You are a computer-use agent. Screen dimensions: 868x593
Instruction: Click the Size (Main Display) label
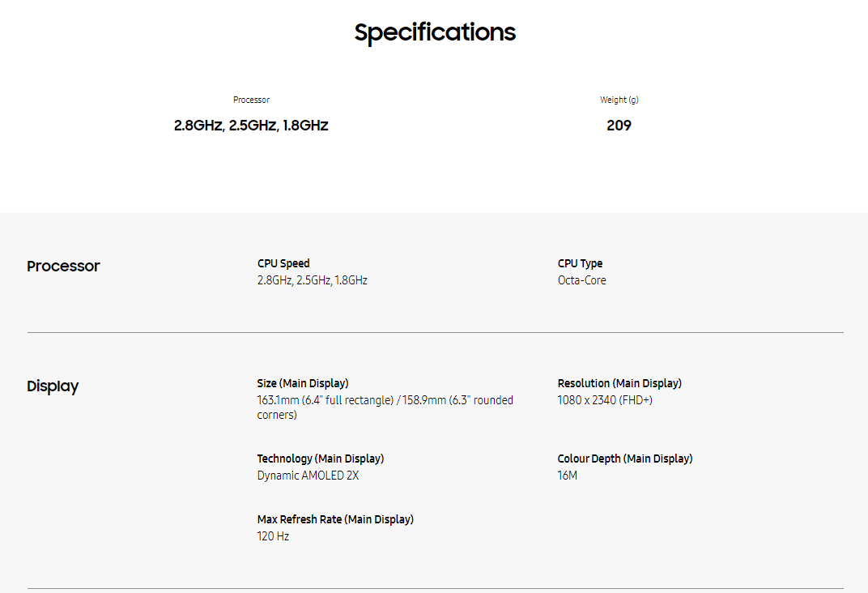click(x=303, y=383)
